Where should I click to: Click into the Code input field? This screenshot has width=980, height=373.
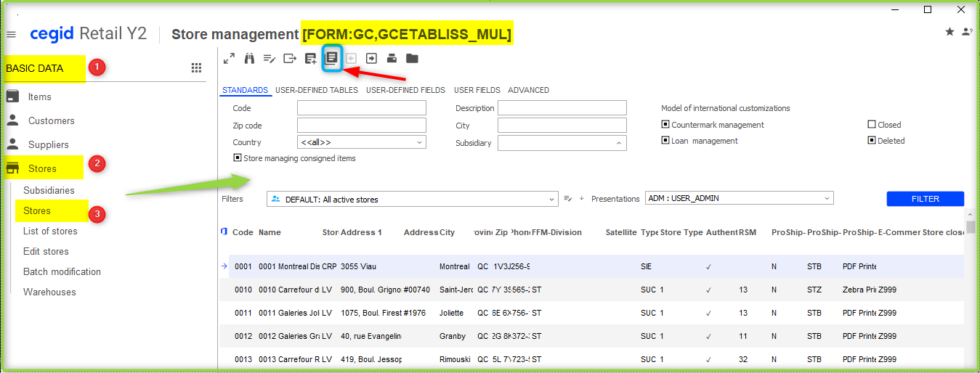362,108
